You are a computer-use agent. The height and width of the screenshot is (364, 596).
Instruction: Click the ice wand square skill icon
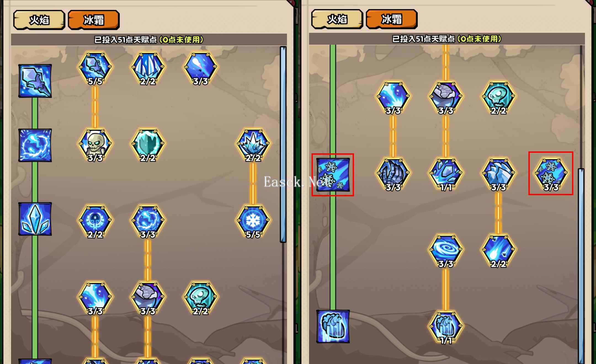click(x=35, y=81)
